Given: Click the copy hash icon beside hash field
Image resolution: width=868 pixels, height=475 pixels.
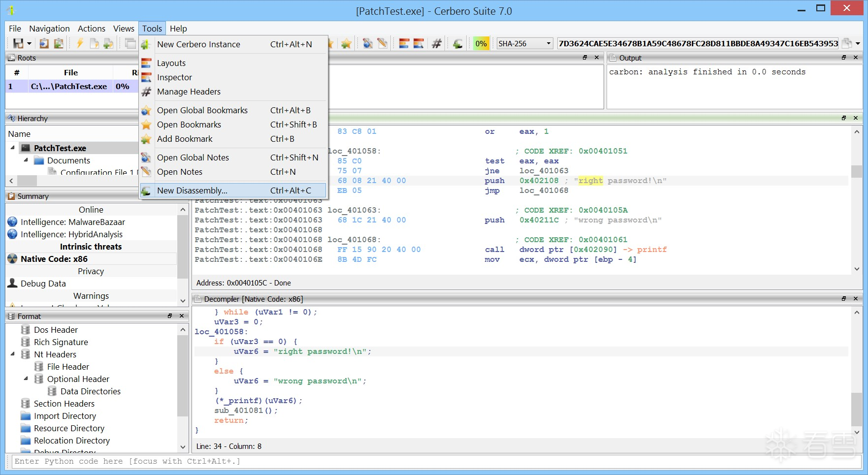Looking at the screenshot, I should coord(846,44).
